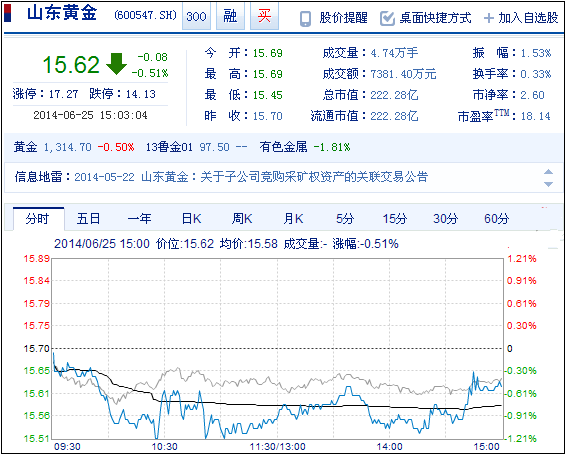The height and width of the screenshot is (455, 566).
Task: Add stock via 加入自选股 link
Action: 528,18
